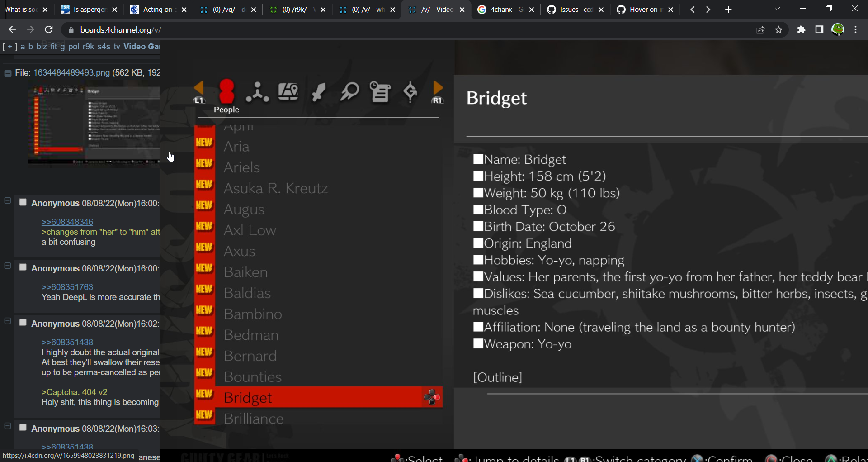Select the sword category icon
Screen dimensions: 868x462
click(x=319, y=92)
